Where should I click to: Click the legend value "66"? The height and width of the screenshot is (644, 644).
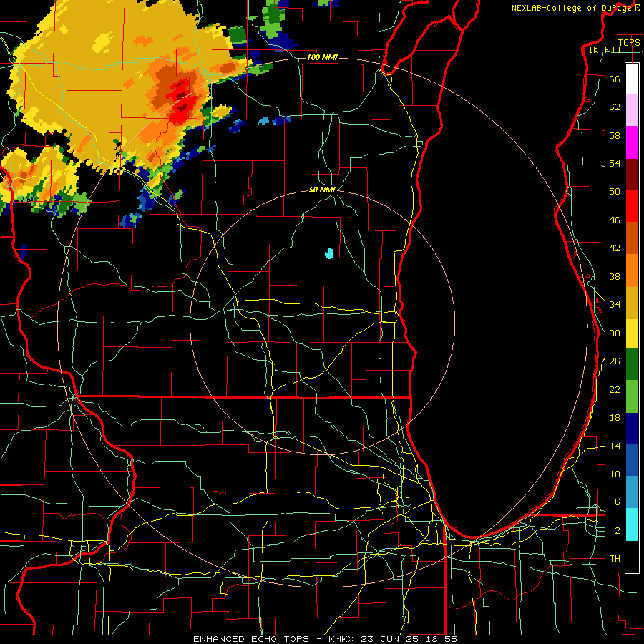pyautogui.click(x=615, y=79)
